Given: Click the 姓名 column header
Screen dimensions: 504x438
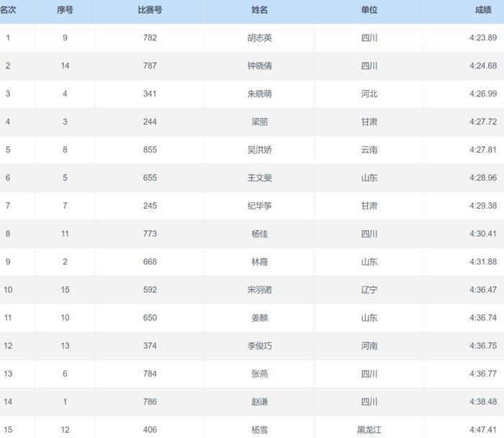Looking at the screenshot, I should tap(259, 10).
